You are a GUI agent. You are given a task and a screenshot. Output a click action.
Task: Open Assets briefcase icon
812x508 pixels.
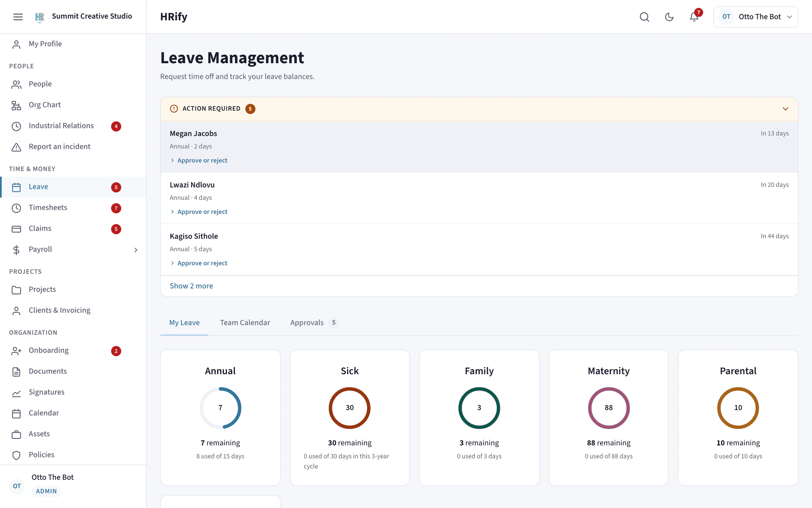click(16, 434)
